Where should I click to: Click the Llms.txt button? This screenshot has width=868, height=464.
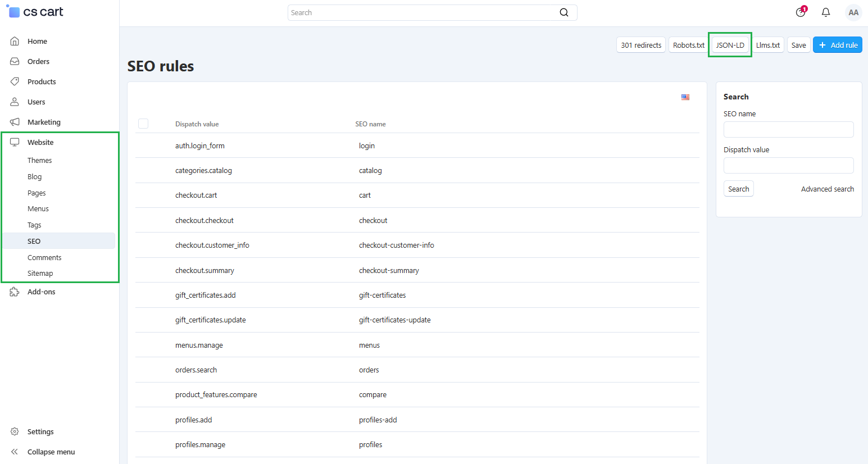(x=768, y=45)
